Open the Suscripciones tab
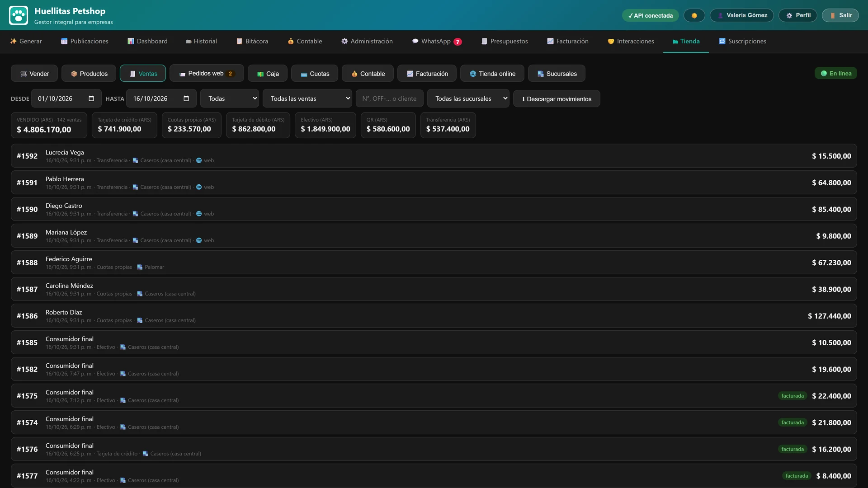This screenshot has width=868, height=488. click(742, 41)
